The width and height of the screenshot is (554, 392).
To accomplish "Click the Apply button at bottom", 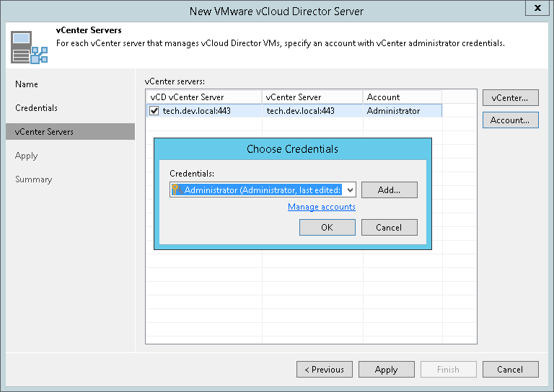I will click(387, 370).
